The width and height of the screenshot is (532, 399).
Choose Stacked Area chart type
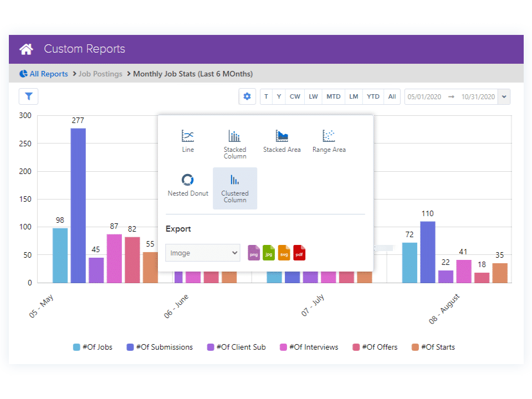(x=282, y=141)
